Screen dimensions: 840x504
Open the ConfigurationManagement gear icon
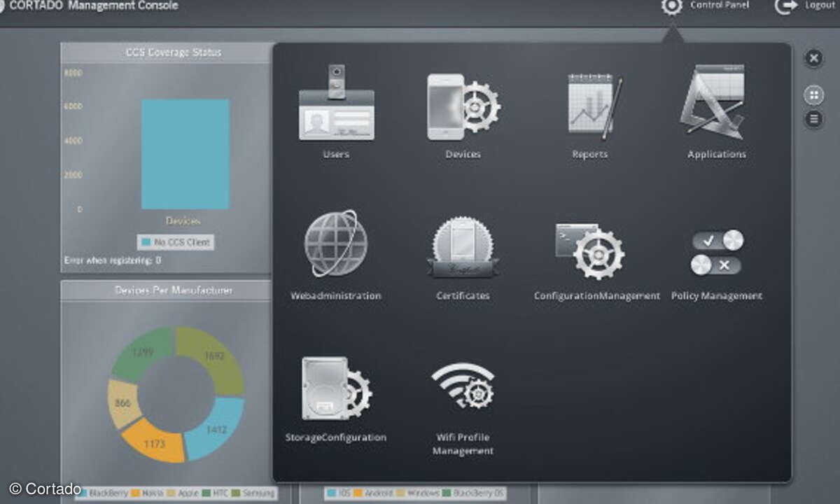(589, 252)
